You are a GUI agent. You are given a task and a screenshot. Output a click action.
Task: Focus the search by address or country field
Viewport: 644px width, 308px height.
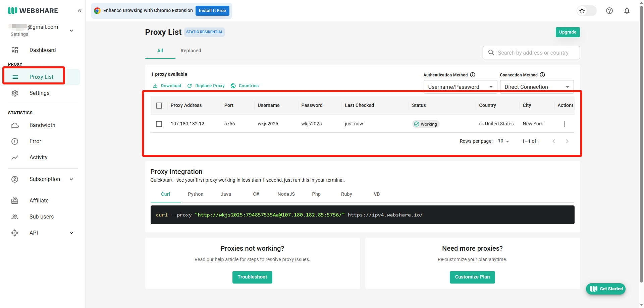point(531,53)
